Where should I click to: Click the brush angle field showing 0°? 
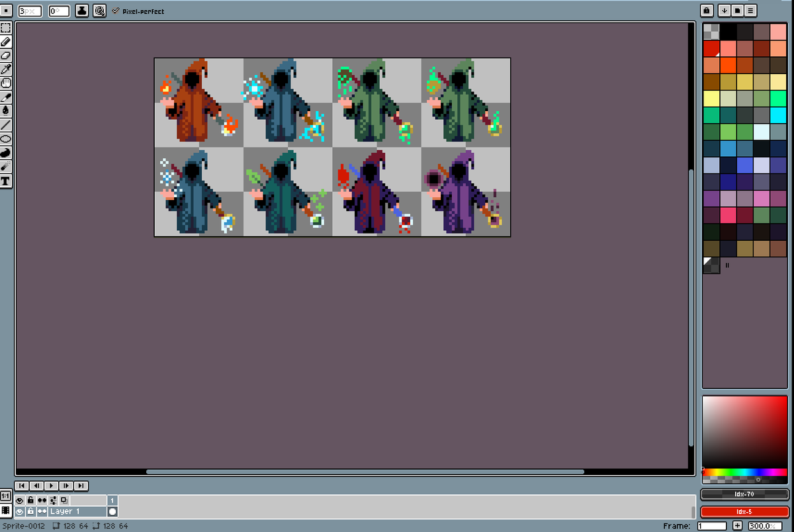coord(59,11)
